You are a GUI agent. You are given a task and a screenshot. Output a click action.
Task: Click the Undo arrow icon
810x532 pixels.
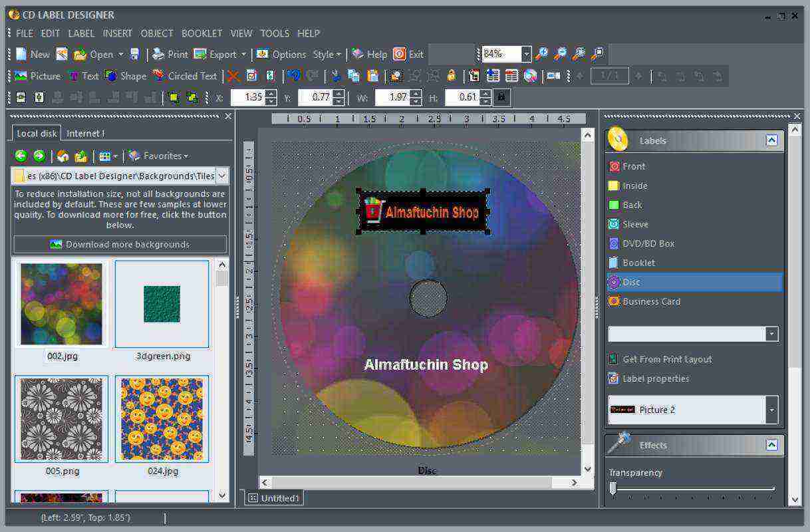293,76
